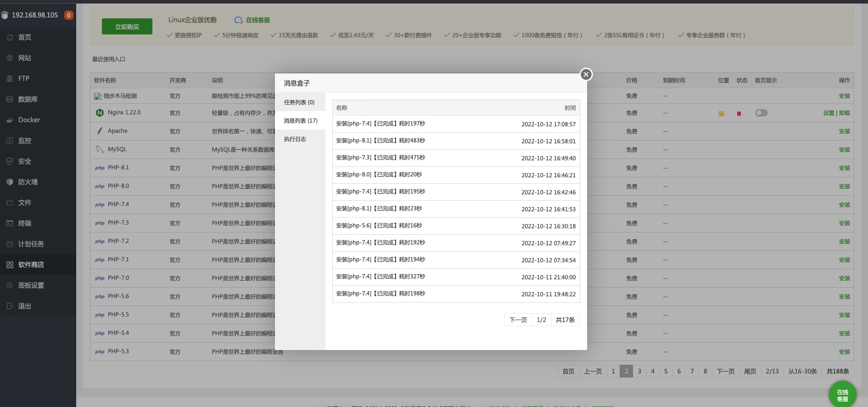Image resolution: width=868 pixels, height=407 pixels.
Task: Click 安装 for Apache row
Action: coord(845,131)
